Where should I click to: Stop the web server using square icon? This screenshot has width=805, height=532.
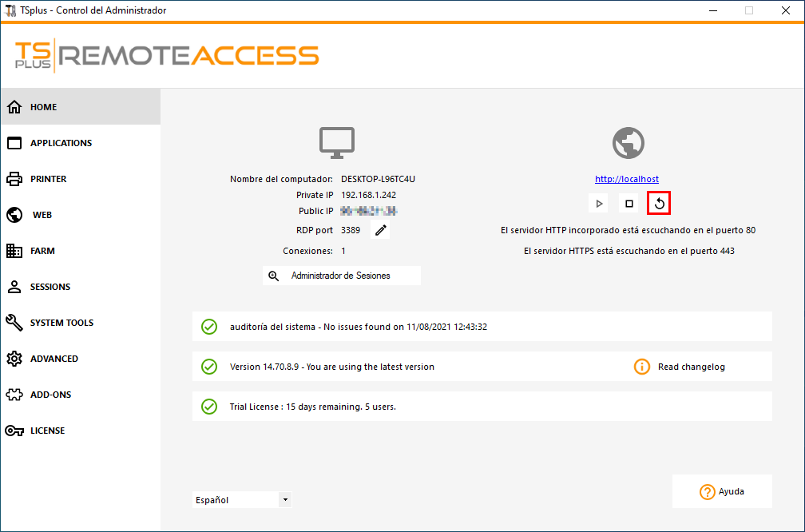(629, 204)
